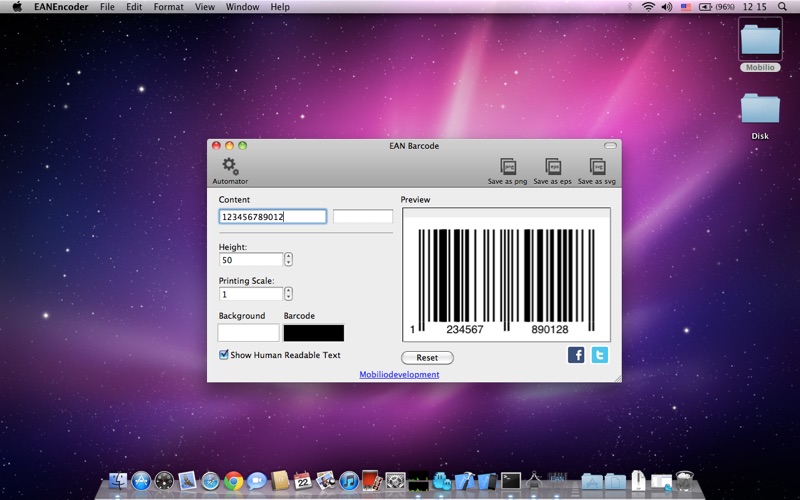This screenshot has height=500, width=800.
Task: Open the Format menu
Action: click(168, 7)
